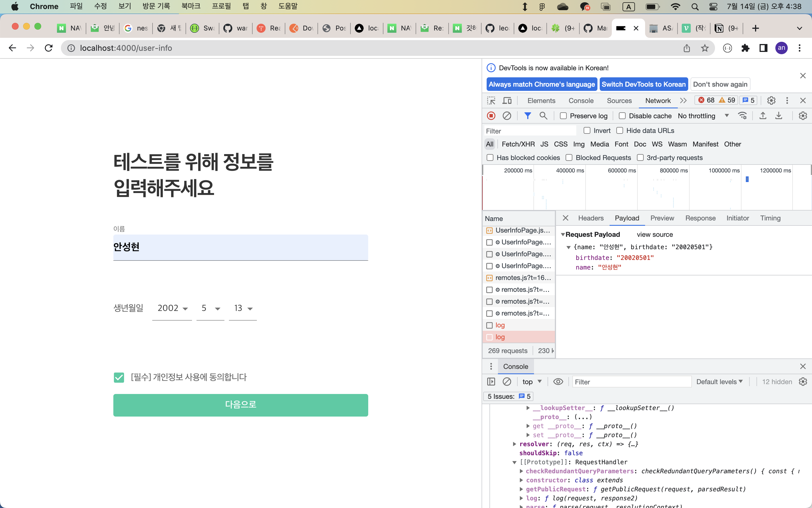This screenshot has height=508, width=812.
Task: Check 3rd-party requests checkbox
Action: 640,157
